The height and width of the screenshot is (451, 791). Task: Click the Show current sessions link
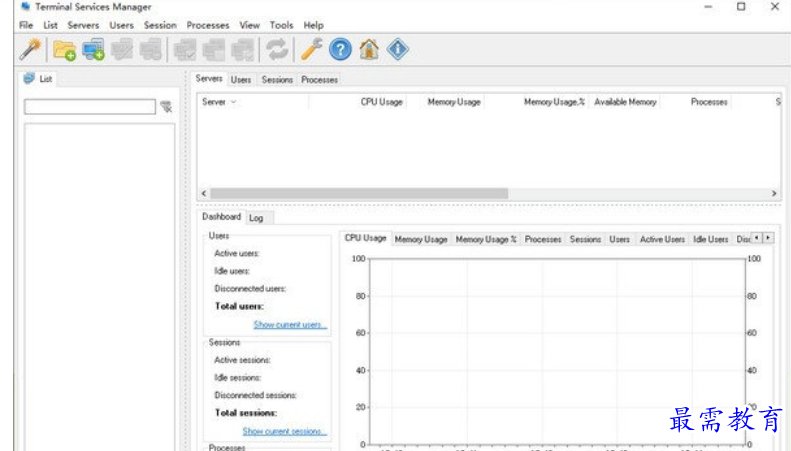click(285, 431)
